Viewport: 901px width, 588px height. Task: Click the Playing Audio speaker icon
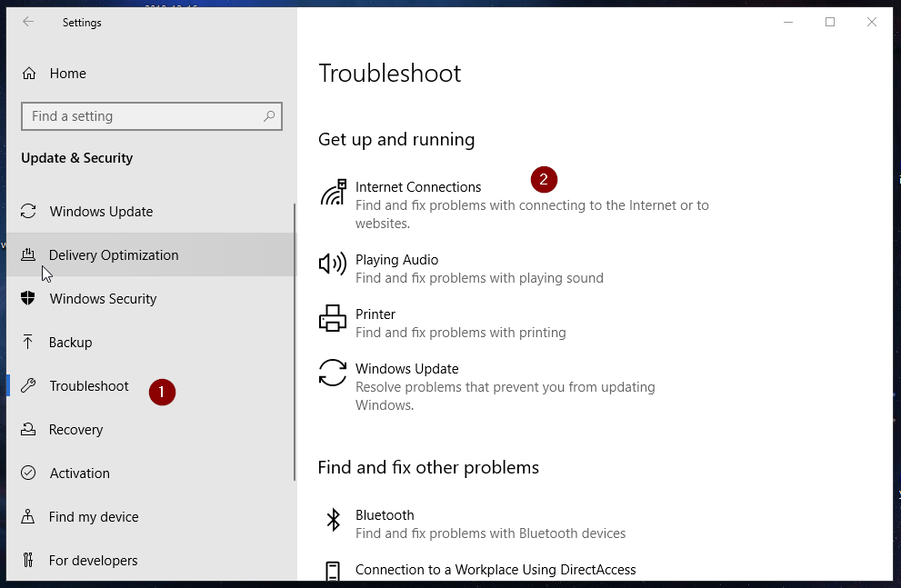coord(333,264)
